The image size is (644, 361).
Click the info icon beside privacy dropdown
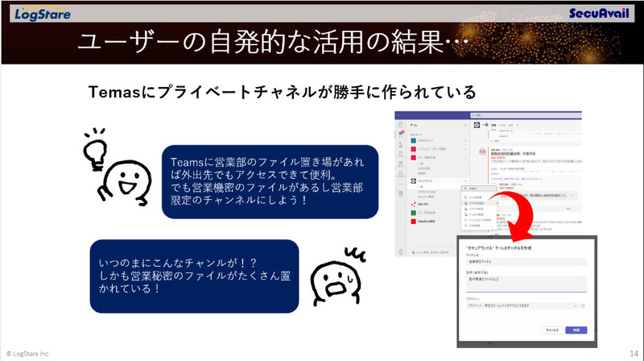pos(583,305)
